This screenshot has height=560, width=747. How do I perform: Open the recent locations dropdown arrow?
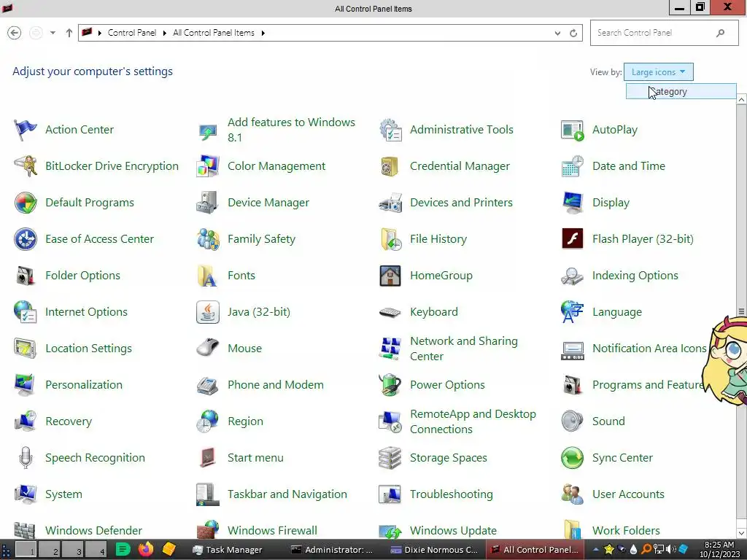pyautogui.click(x=53, y=33)
